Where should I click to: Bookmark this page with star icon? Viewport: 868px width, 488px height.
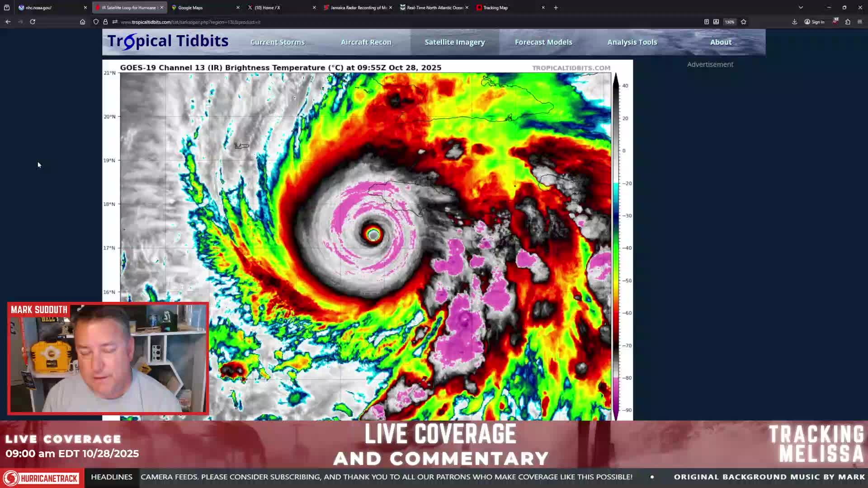point(744,22)
